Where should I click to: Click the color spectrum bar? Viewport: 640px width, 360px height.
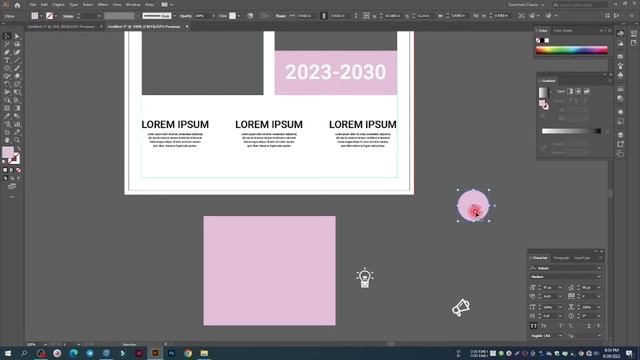coord(571,50)
